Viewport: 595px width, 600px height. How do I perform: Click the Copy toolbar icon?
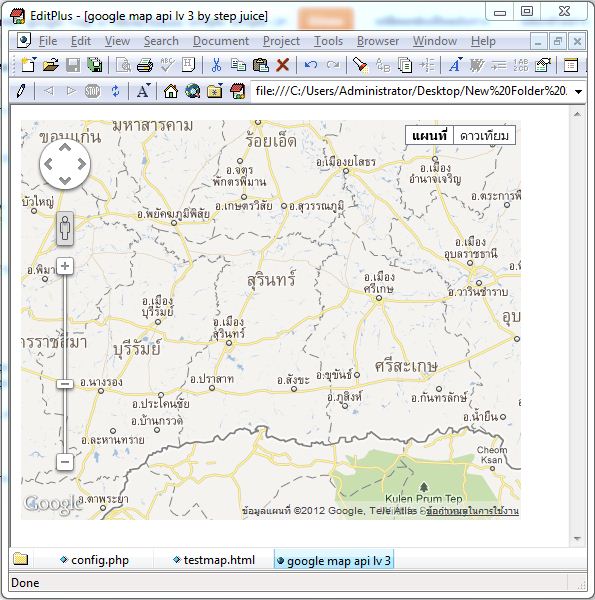click(x=238, y=65)
